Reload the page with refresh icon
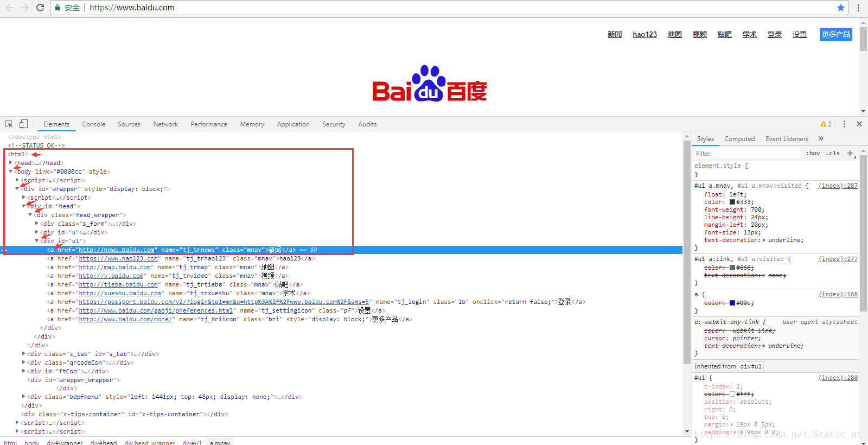This screenshot has height=445, width=868. [x=40, y=8]
